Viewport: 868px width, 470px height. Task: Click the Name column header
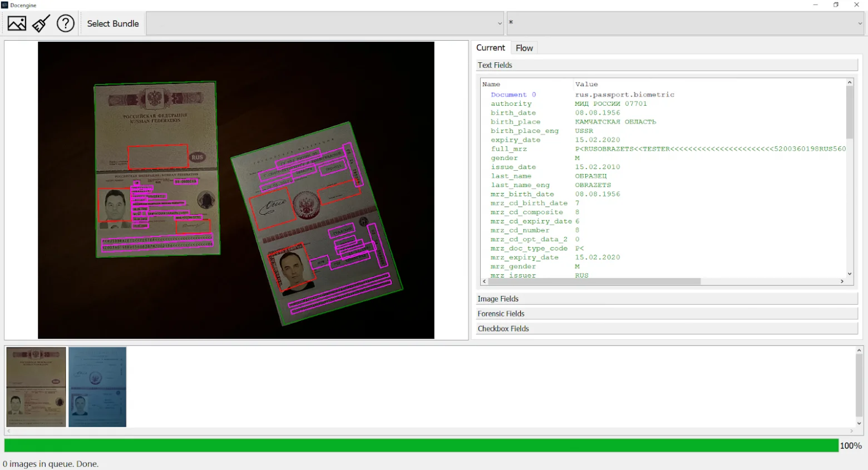(491, 85)
